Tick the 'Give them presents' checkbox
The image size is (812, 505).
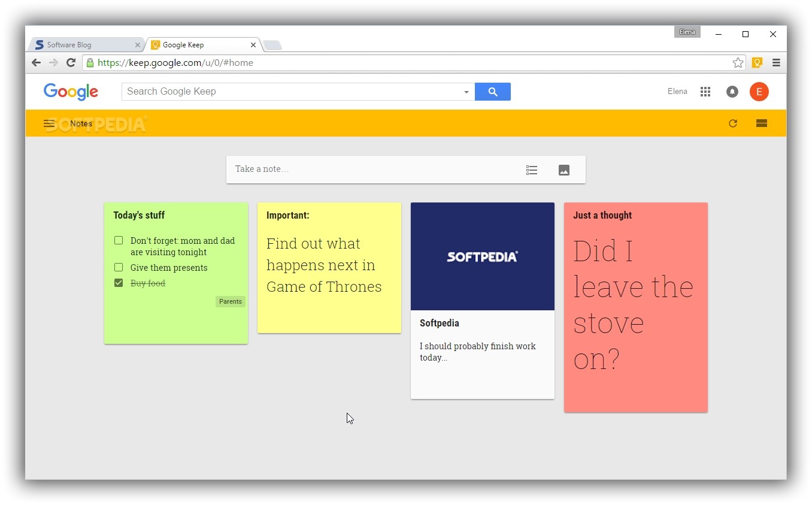(x=119, y=267)
